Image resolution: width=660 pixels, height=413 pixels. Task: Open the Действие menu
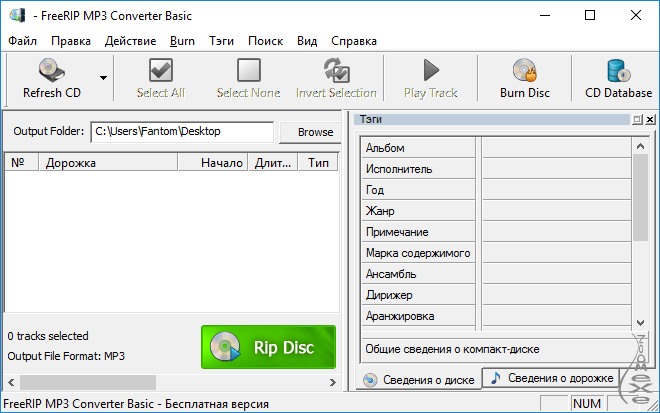click(130, 41)
